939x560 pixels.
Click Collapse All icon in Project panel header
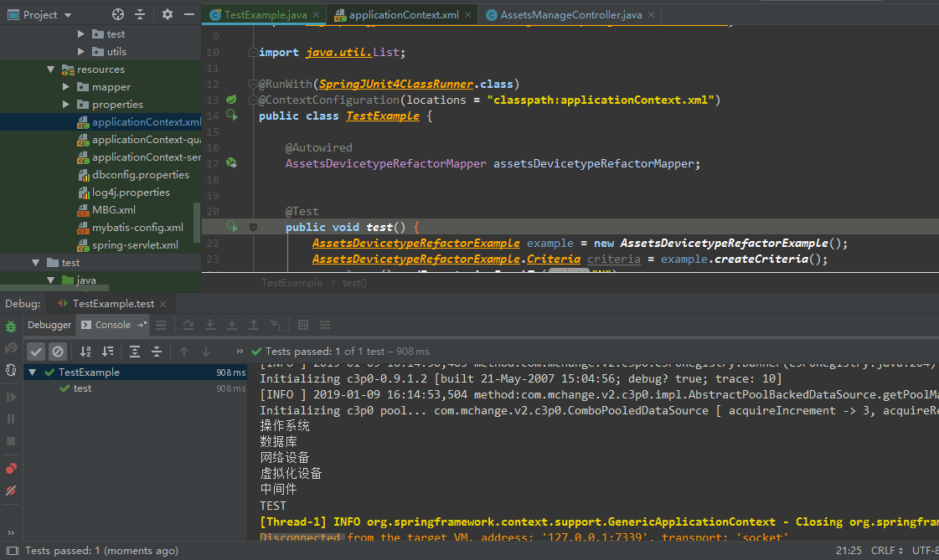click(x=140, y=14)
